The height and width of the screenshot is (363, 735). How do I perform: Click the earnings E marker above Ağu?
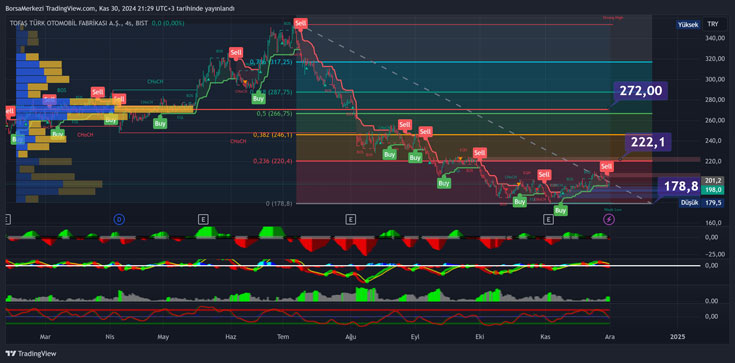[x=350, y=219]
